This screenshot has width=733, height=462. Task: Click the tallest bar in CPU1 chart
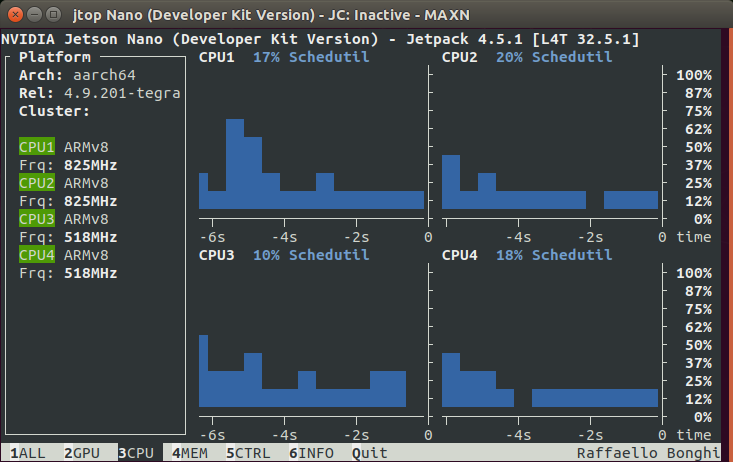tap(235, 164)
